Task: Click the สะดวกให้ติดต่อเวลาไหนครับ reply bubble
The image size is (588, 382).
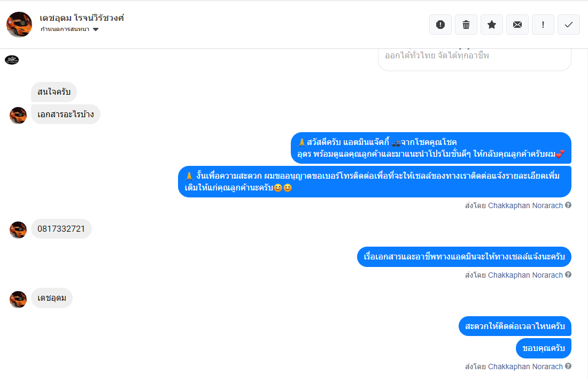Action: (x=515, y=326)
